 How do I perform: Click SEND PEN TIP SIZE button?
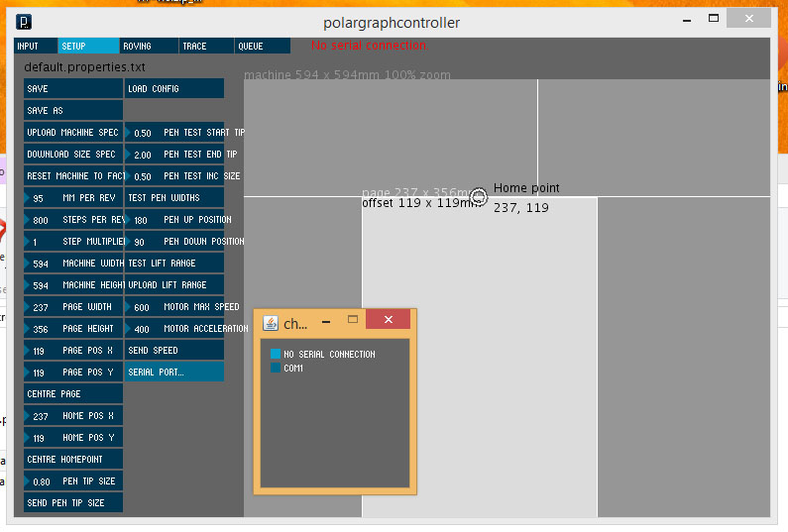[x=73, y=503]
